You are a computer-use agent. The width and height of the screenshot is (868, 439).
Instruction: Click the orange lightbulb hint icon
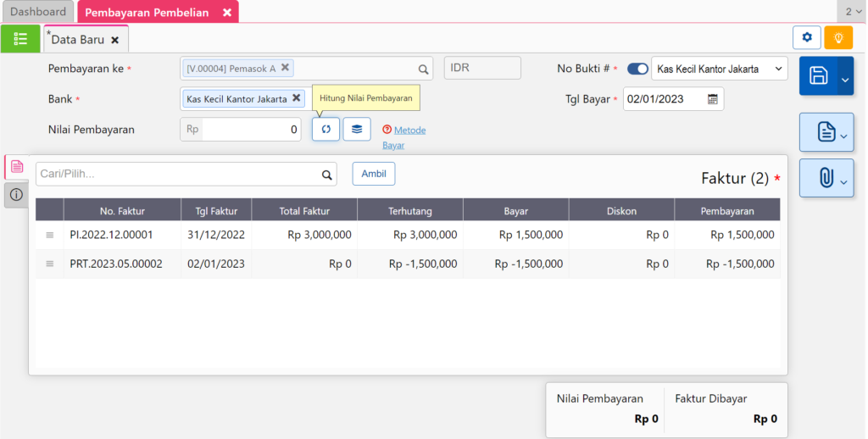tap(838, 37)
